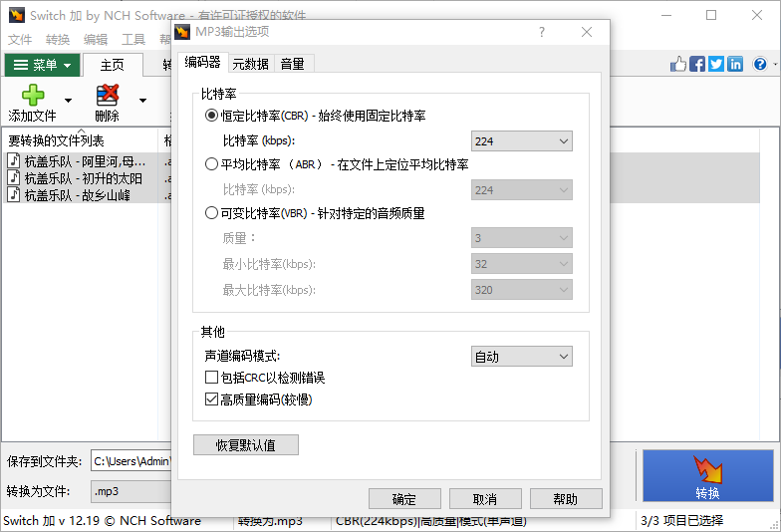The width and height of the screenshot is (781, 532).
Task: Click music file icon for 阿里河,母… row
Action: click(x=14, y=161)
